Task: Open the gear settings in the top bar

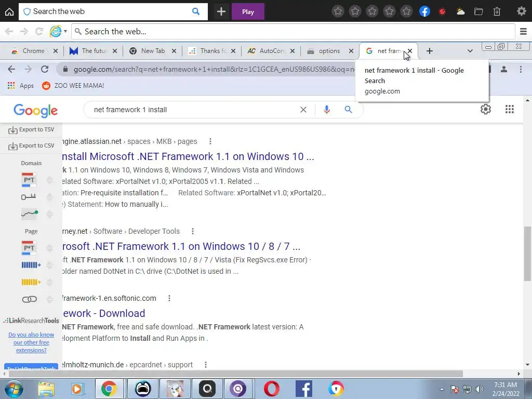Action: (x=521, y=11)
